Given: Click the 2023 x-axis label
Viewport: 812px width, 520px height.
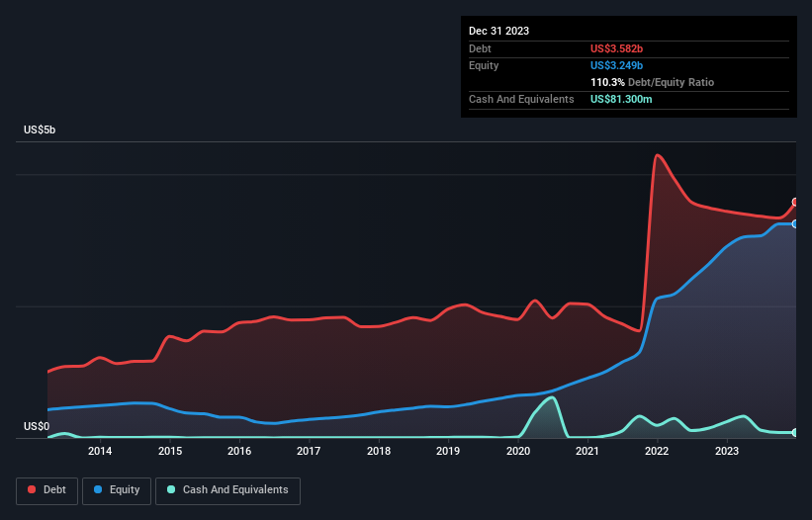Looking at the screenshot, I should pyautogui.click(x=727, y=451).
